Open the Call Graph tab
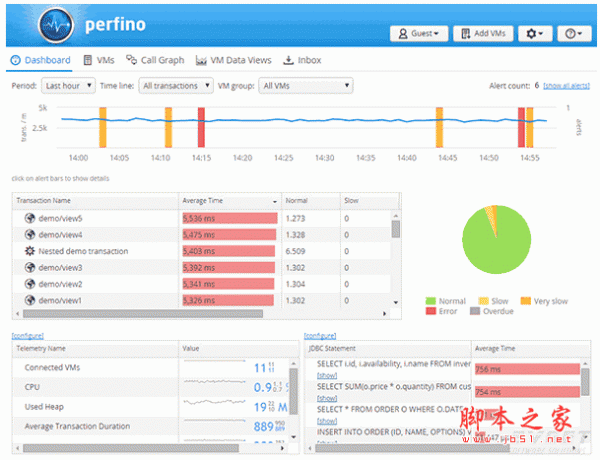Viewport: 600px width, 460px height. [x=155, y=60]
